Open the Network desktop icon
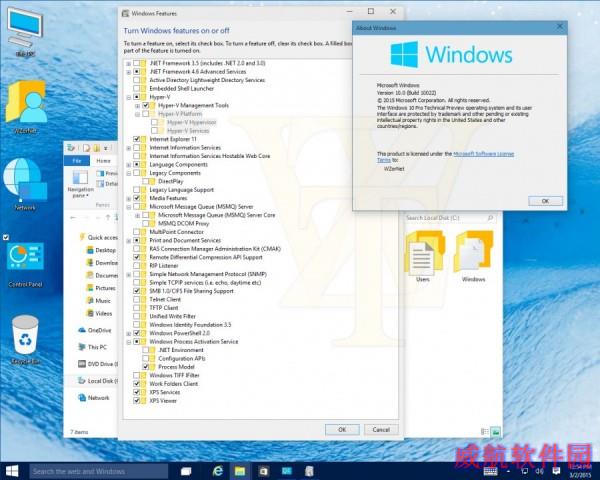 coord(25,184)
